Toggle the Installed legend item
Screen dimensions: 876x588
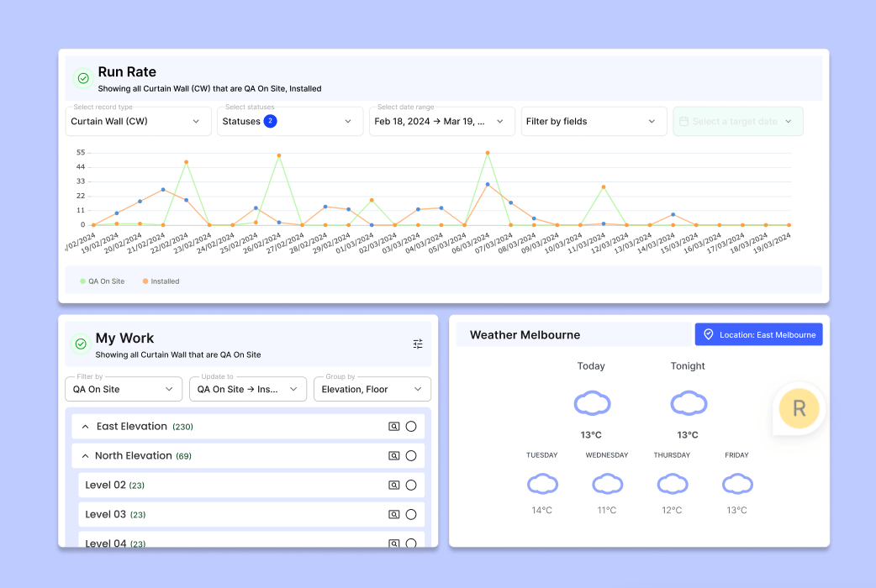pyautogui.click(x=161, y=281)
